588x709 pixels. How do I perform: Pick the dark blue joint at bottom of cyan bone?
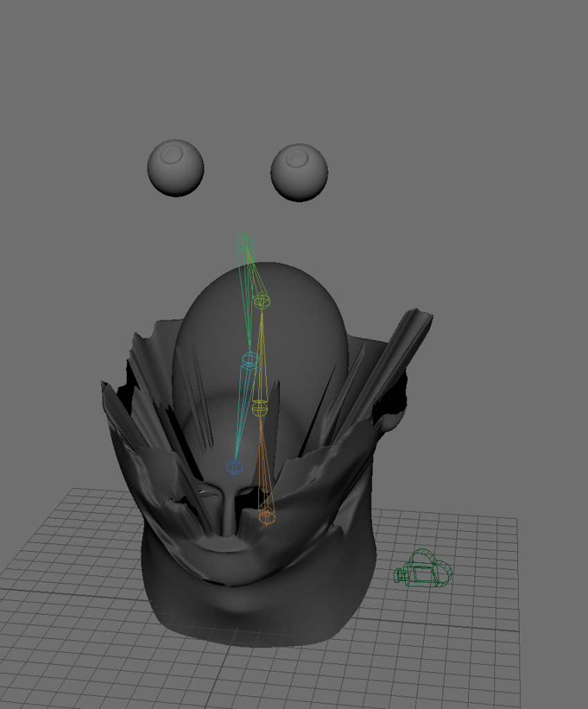pos(235,467)
